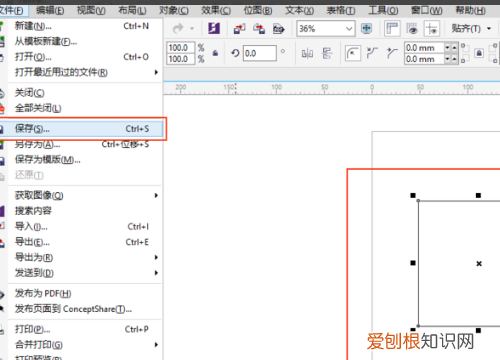Open the 布局(L) menu
The width and height of the screenshot is (500, 360).
point(132,11)
